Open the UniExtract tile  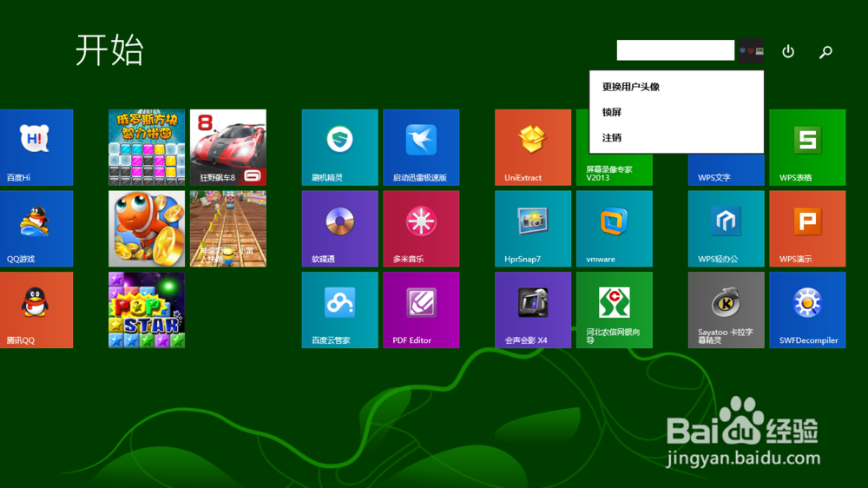coord(533,148)
